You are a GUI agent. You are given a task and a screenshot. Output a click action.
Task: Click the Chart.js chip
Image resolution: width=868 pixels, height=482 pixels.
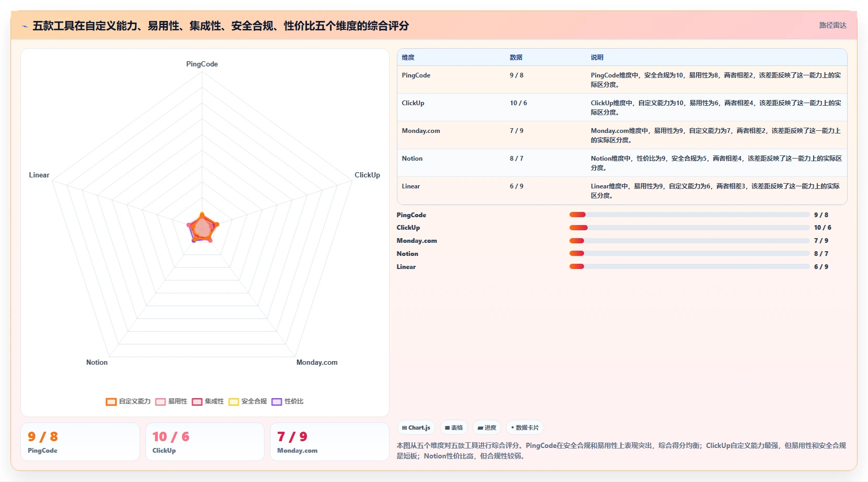pyautogui.click(x=416, y=428)
